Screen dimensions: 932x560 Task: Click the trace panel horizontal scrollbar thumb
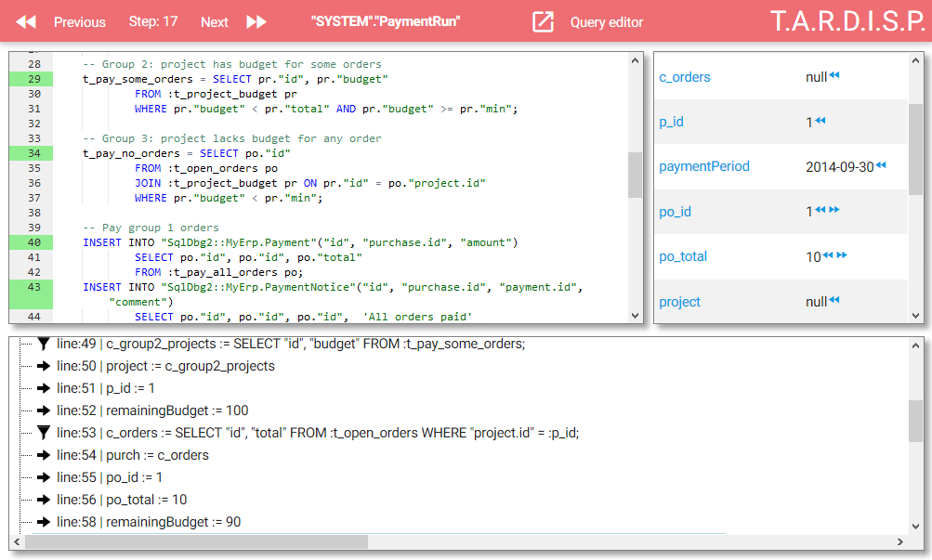(196, 541)
